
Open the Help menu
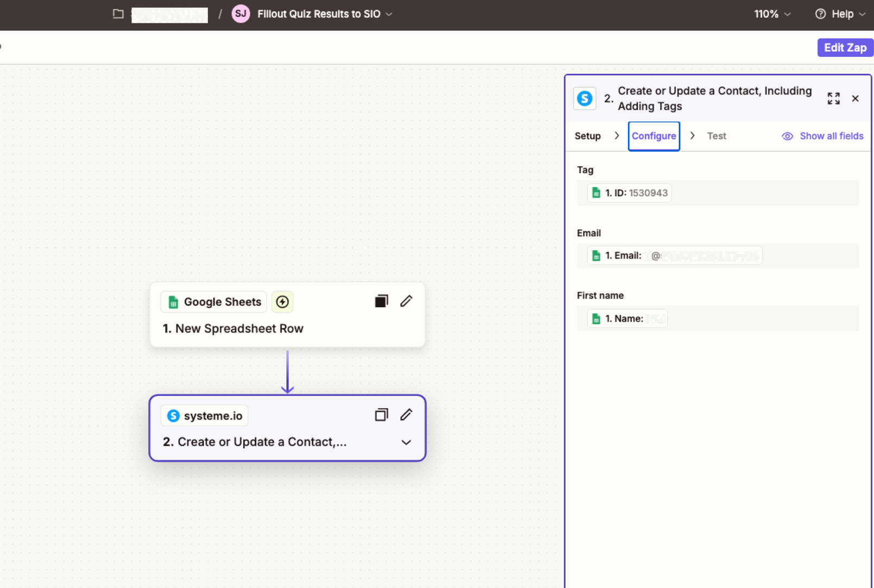click(840, 14)
